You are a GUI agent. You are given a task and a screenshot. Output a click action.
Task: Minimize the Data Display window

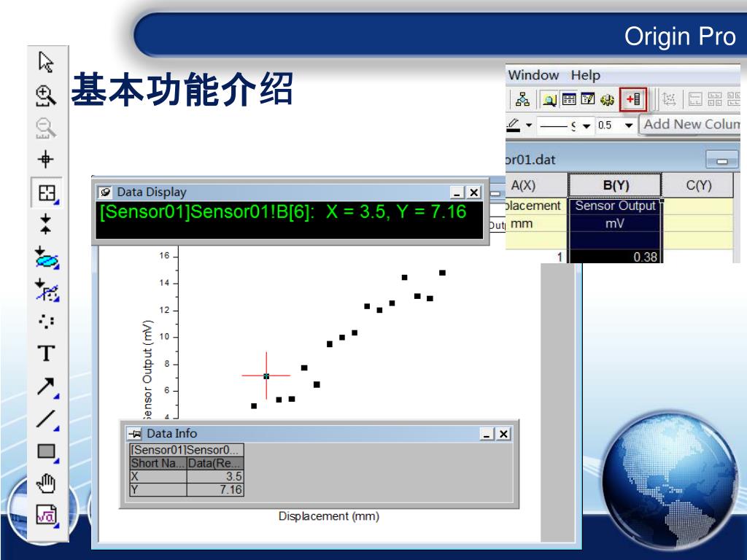click(457, 192)
